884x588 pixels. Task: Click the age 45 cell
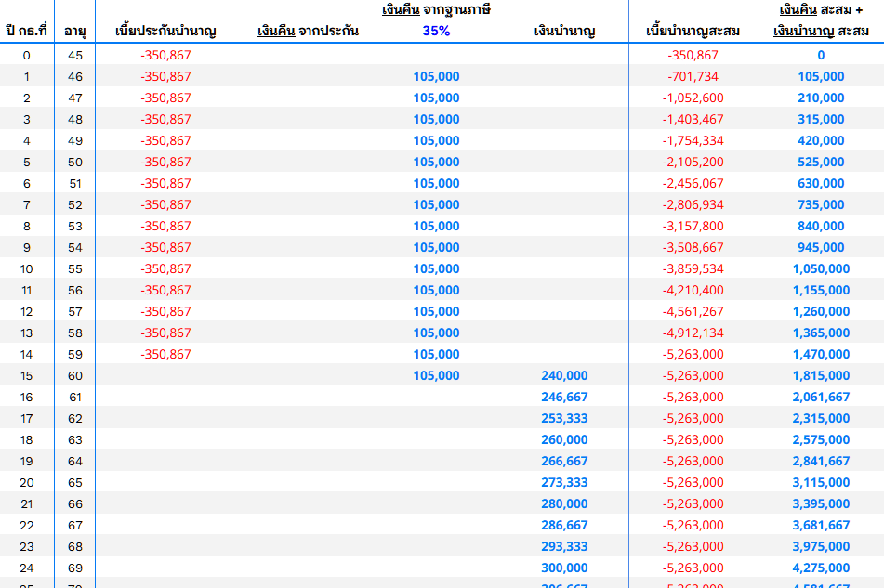click(x=75, y=55)
